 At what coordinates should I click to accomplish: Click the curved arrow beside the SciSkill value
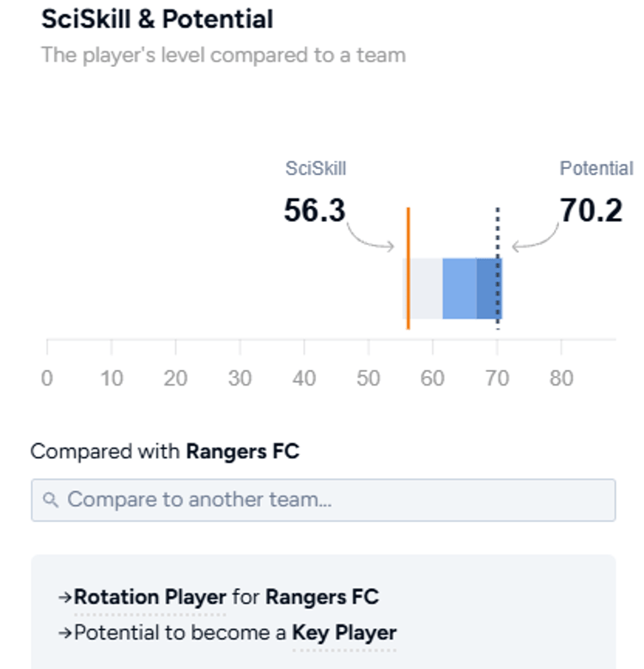click(369, 236)
